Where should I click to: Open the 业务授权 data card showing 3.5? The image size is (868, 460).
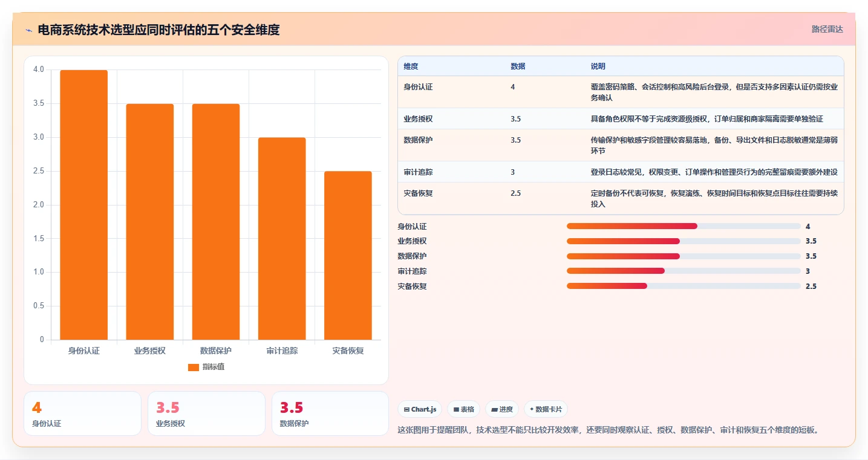pyautogui.click(x=206, y=413)
